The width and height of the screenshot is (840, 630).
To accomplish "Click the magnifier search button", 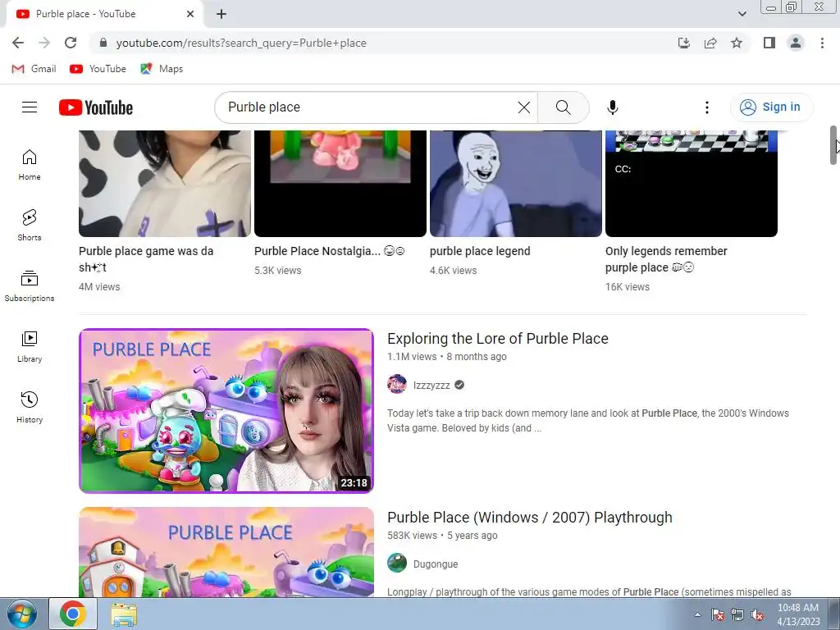I will (563, 107).
